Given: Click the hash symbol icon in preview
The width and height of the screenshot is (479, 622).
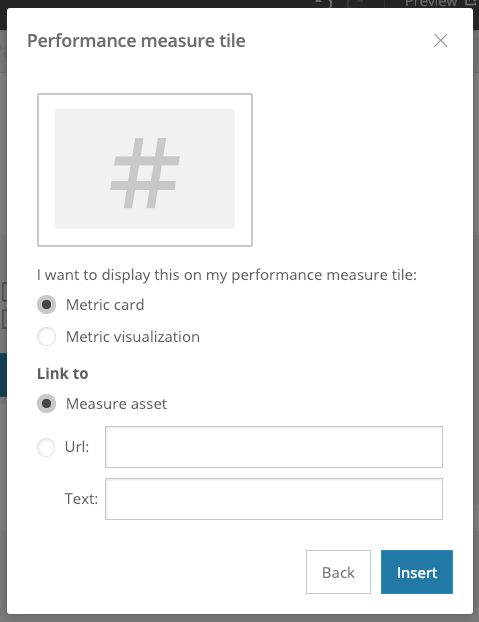Looking at the screenshot, I should pos(145,173).
